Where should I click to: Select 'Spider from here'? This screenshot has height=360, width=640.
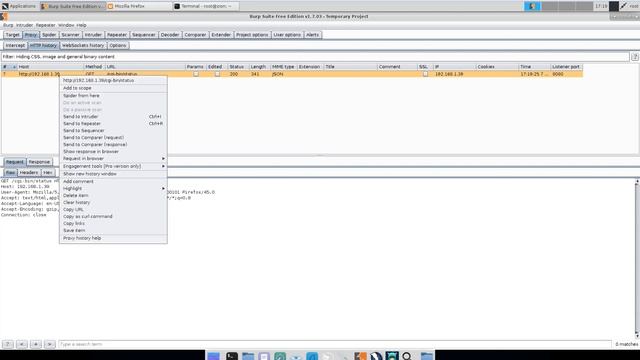[x=113, y=96]
